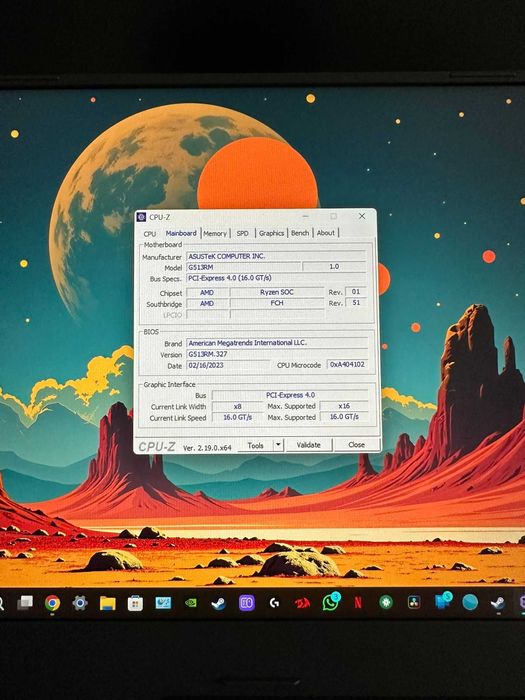Image resolution: width=525 pixels, height=700 pixels.
Task: Open the blue whiteboard-style taskbar app
Action: pyautogui.click(x=163, y=603)
